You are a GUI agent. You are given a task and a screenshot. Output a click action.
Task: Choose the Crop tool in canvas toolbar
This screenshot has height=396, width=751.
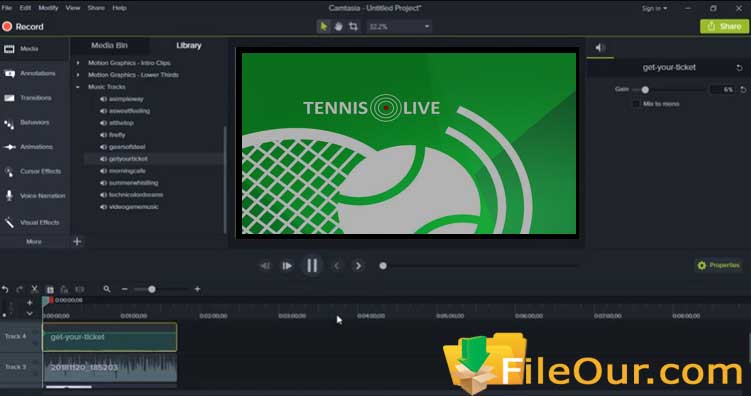tap(353, 27)
